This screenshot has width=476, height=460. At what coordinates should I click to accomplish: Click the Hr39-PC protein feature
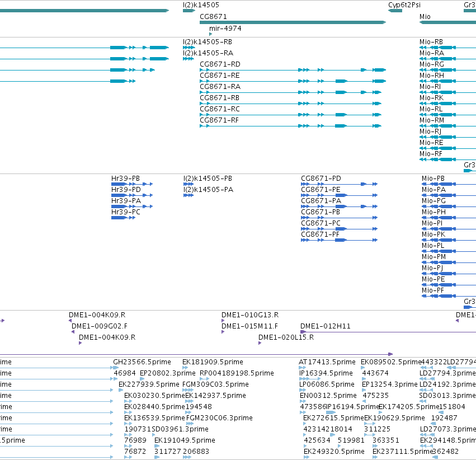click(x=123, y=218)
